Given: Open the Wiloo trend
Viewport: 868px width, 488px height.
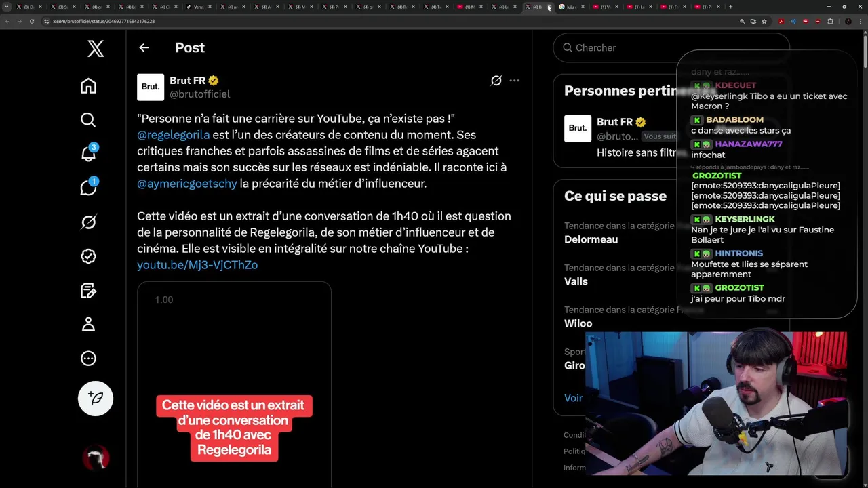Looking at the screenshot, I should point(578,323).
